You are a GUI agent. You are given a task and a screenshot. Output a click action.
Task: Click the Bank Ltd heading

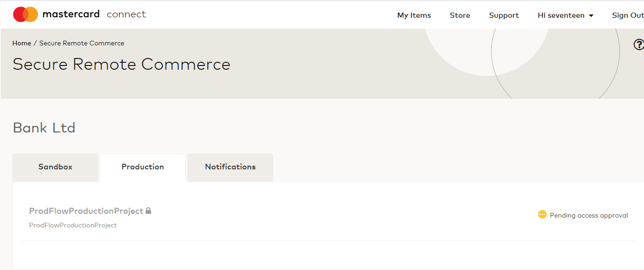click(44, 128)
